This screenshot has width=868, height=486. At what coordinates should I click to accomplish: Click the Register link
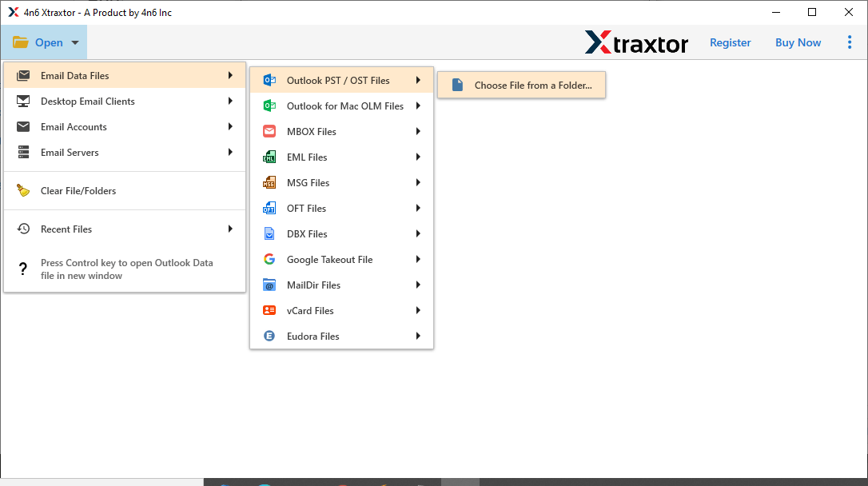730,42
